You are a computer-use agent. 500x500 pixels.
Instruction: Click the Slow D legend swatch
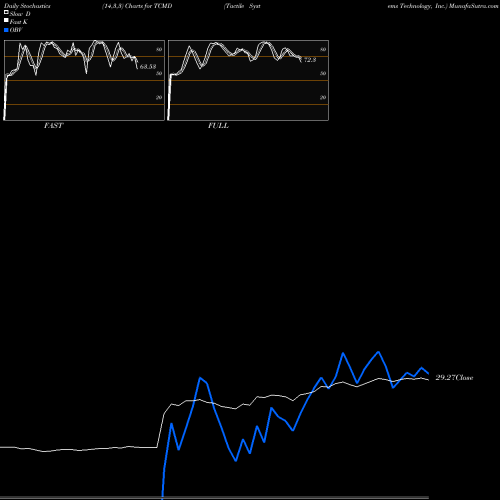pos(6,12)
